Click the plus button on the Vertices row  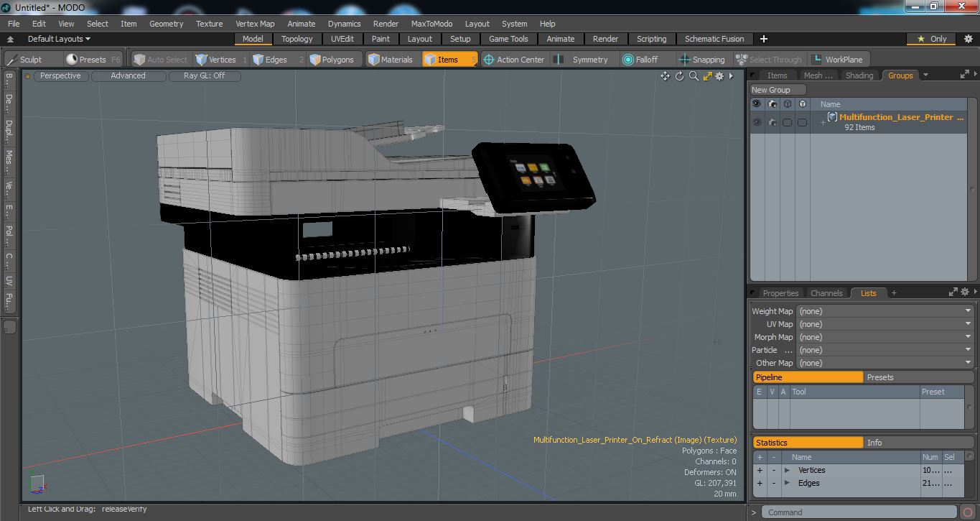click(760, 471)
